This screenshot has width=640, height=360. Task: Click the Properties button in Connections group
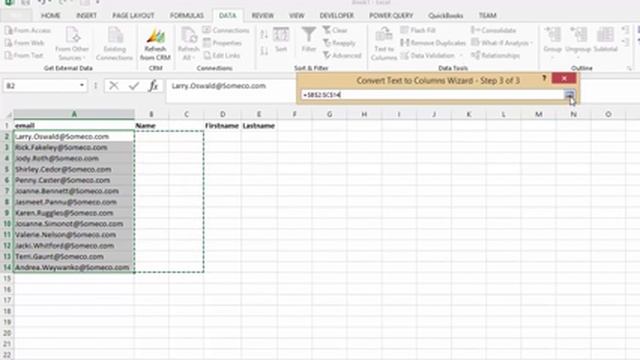222,43
